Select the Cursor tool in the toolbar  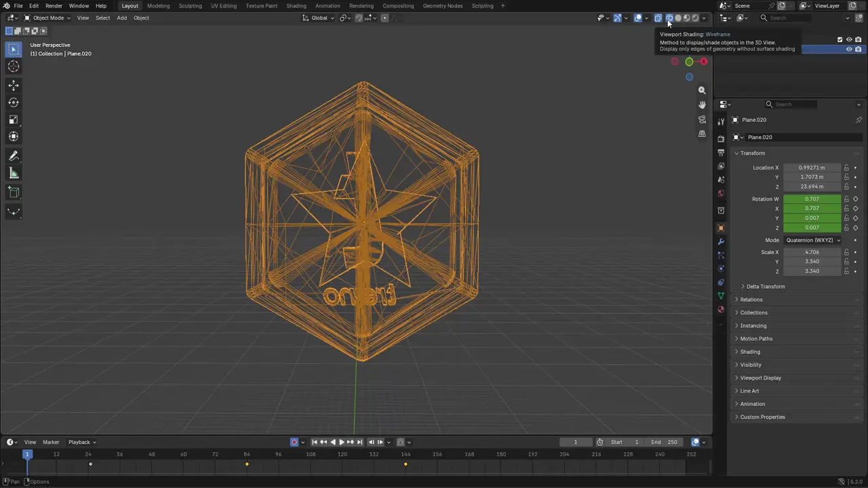click(x=14, y=66)
